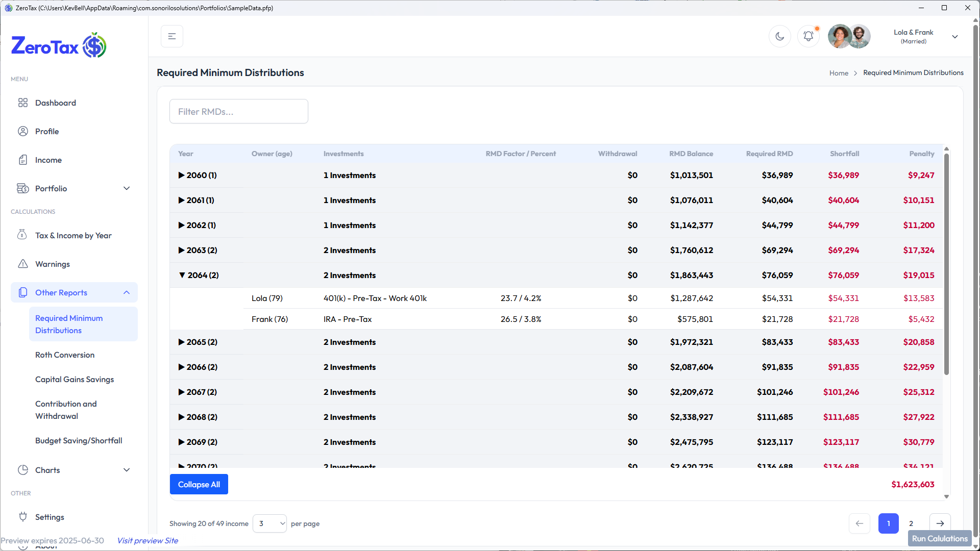Open Warnings triangle icon item

tap(23, 264)
